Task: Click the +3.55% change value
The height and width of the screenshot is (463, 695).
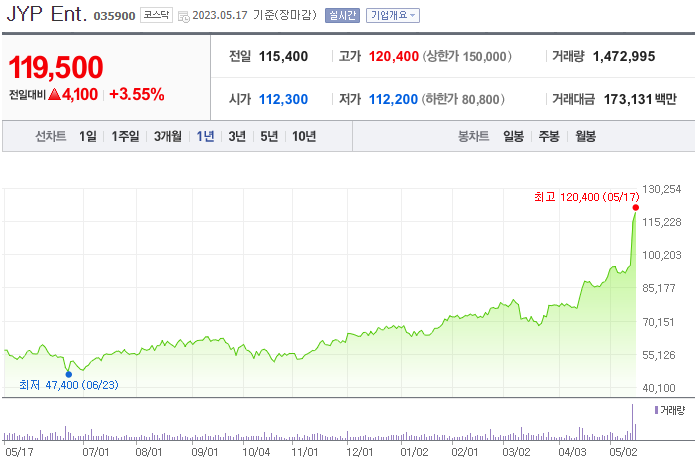Action: [137, 94]
